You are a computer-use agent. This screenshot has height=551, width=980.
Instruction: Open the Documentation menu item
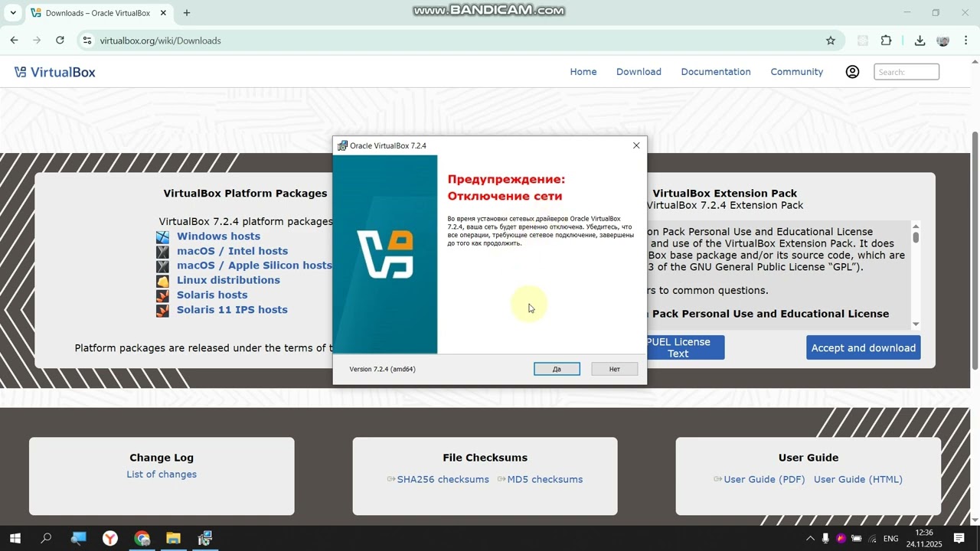(716, 72)
